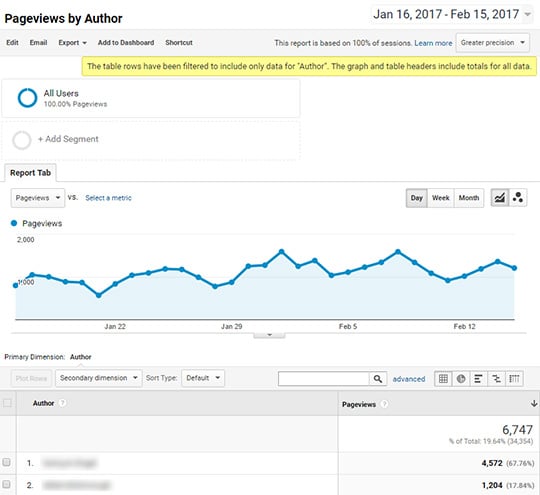This screenshot has width=540, height=495.
Task: Click the Pageviews legend dot
Action: pos(14,223)
